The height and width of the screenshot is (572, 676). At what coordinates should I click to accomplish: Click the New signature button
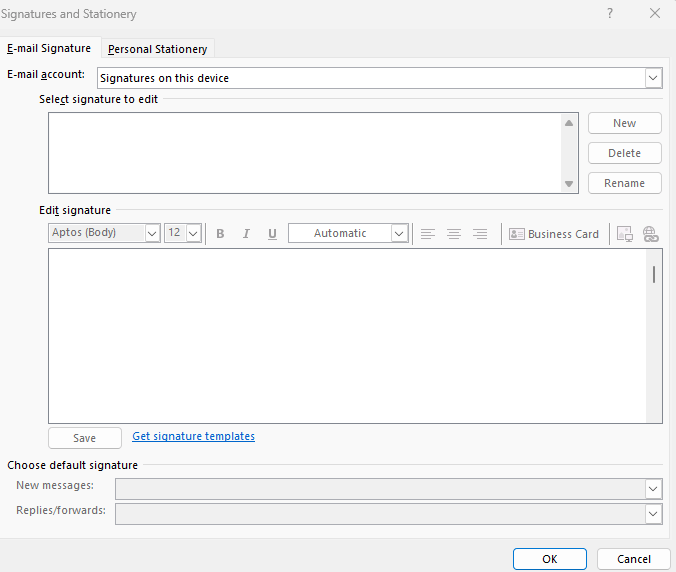pos(625,123)
